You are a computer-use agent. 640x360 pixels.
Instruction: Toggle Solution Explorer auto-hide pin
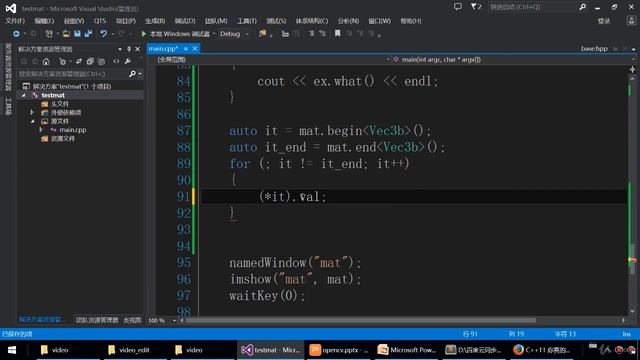(x=129, y=49)
